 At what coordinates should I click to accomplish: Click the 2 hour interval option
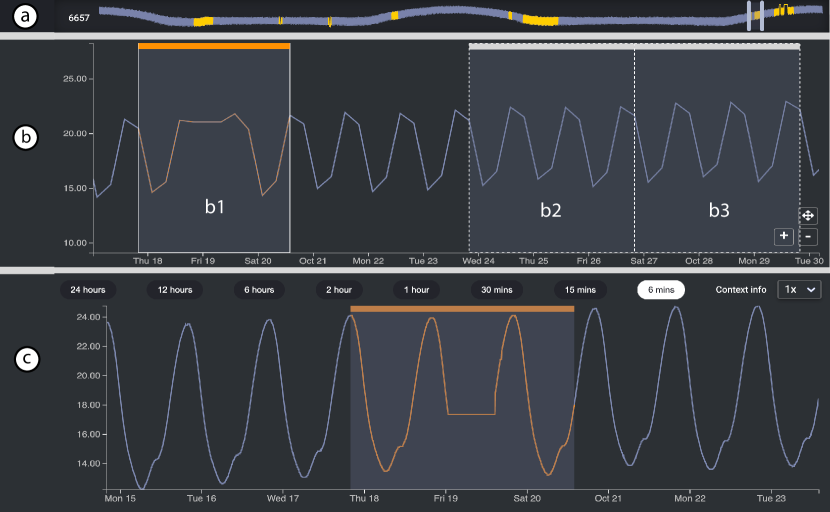(338, 289)
